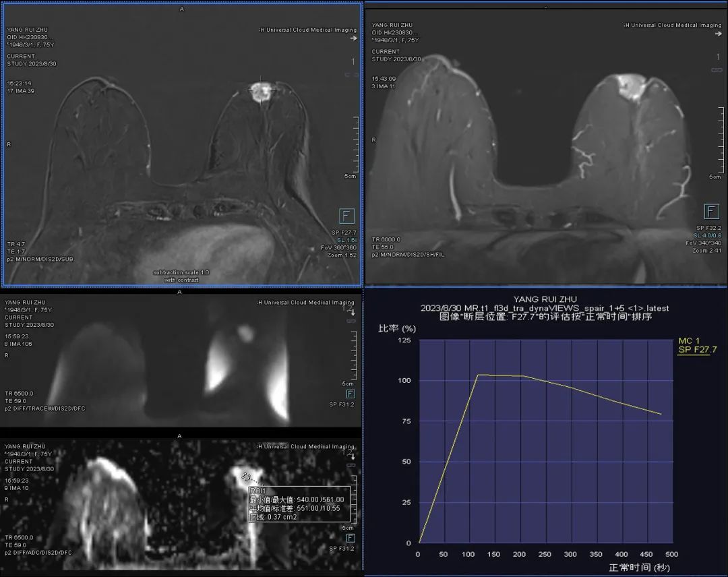Screen dimensions: 728x577
Task: Select the MC 1 SP F27.7 curve legend
Action: point(697,346)
